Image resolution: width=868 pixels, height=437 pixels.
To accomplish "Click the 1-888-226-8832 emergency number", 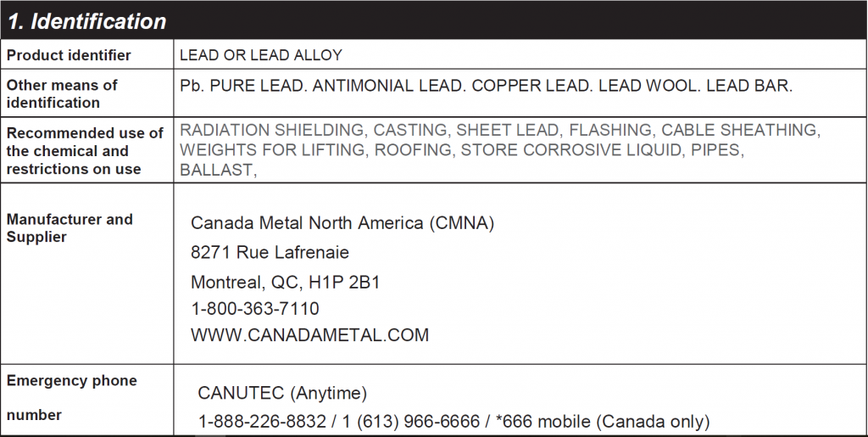I will coord(262,422).
